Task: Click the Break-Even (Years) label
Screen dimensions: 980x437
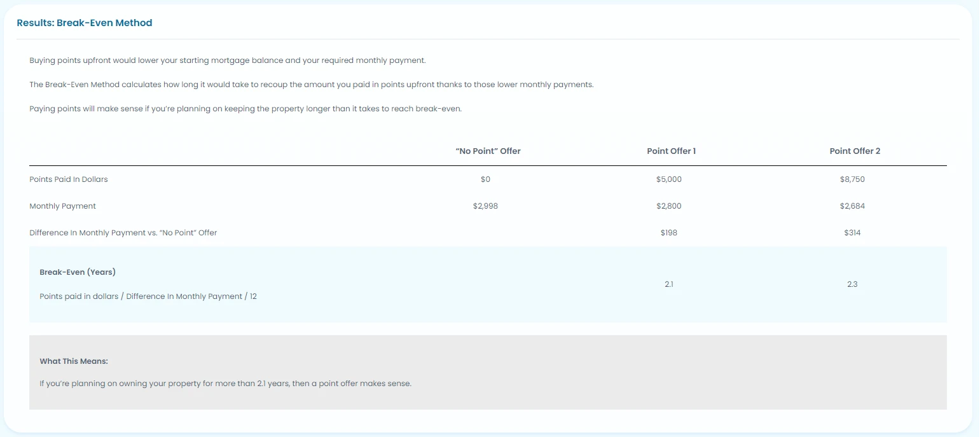Action: (x=78, y=272)
